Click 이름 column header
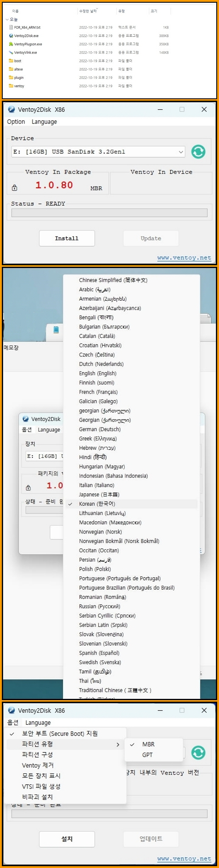 click(16, 11)
